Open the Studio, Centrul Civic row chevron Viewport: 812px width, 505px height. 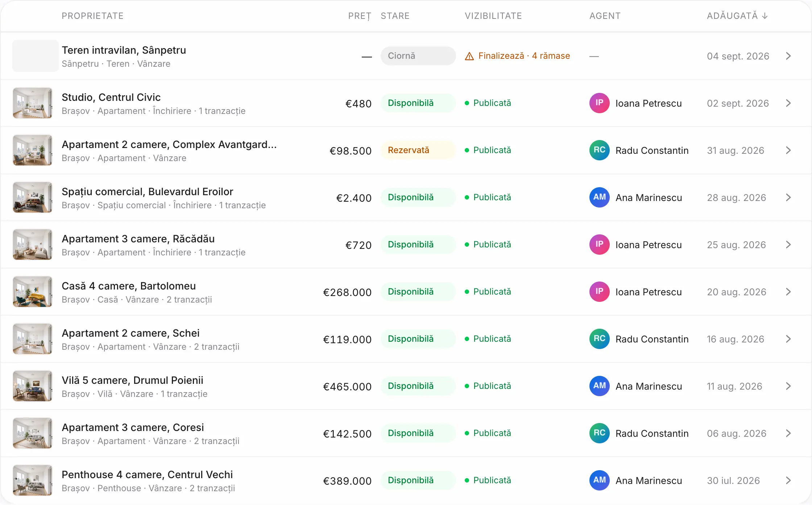coord(788,103)
